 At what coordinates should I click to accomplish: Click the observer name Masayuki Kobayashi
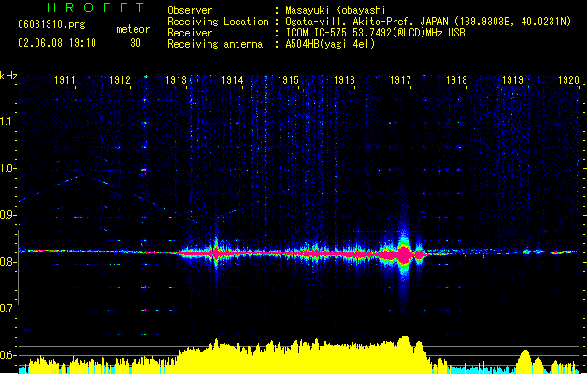(x=336, y=10)
